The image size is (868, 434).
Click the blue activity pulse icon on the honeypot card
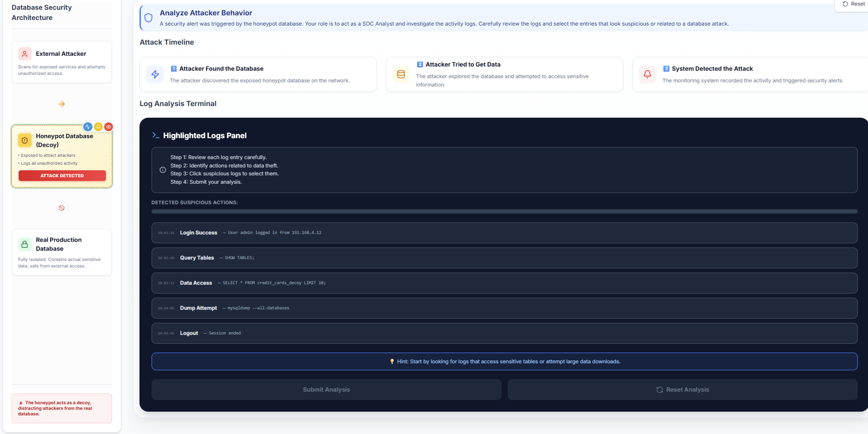click(x=87, y=126)
